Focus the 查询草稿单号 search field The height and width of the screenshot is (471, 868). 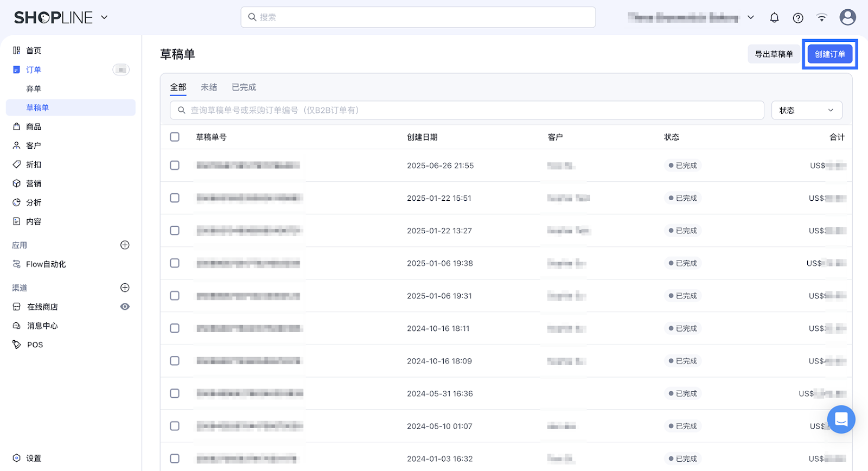click(x=467, y=110)
